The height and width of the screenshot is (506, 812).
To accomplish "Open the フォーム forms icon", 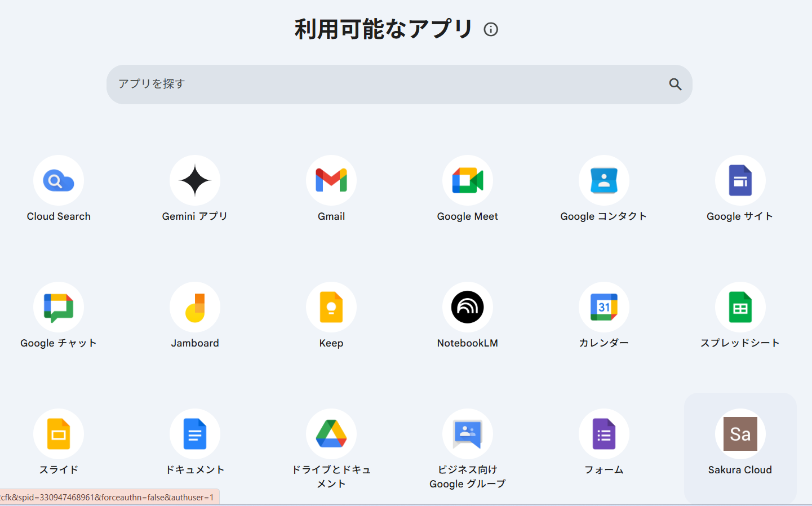I will [604, 434].
